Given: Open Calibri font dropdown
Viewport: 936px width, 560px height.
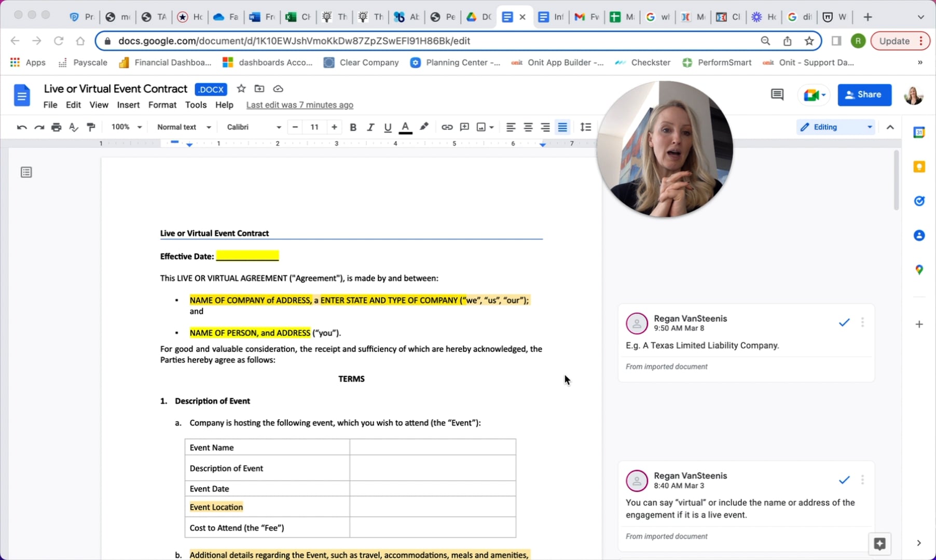Looking at the screenshot, I should pos(254,127).
